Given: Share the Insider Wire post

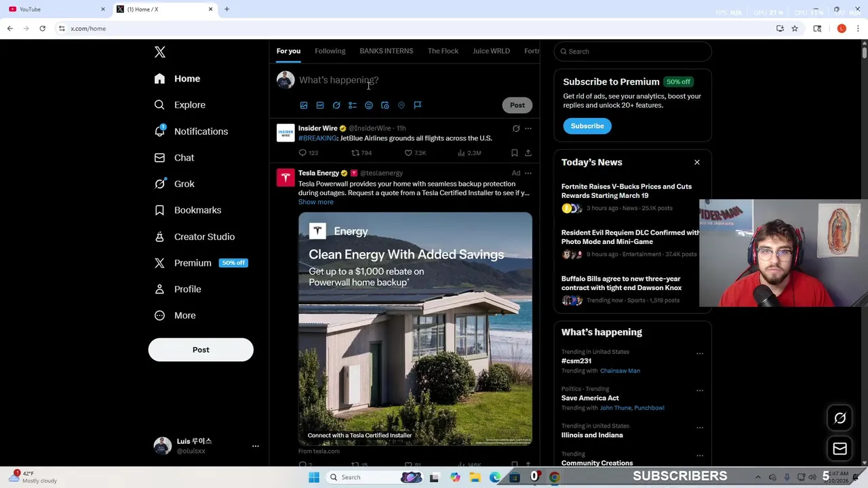Looking at the screenshot, I should [528, 153].
